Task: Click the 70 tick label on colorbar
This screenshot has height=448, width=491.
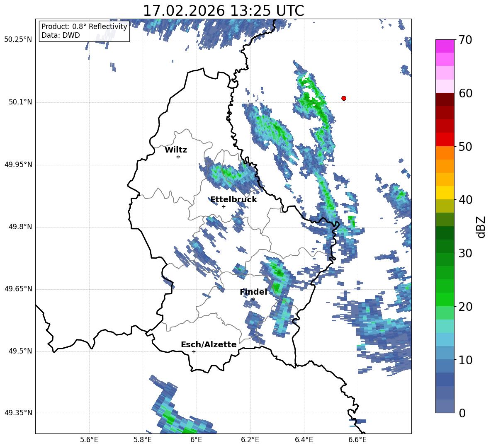Action: tap(465, 40)
